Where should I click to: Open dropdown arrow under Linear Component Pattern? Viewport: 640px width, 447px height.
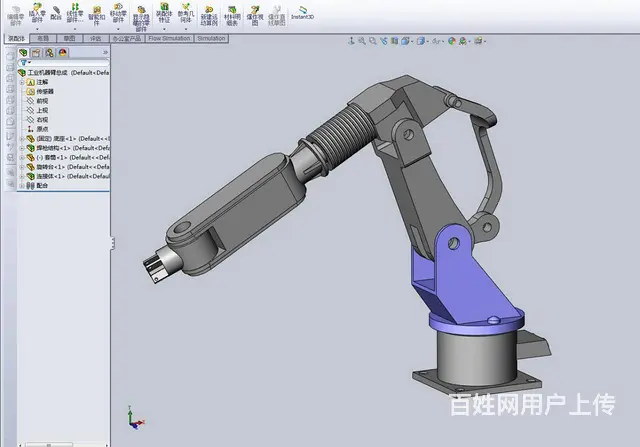(x=75, y=29)
